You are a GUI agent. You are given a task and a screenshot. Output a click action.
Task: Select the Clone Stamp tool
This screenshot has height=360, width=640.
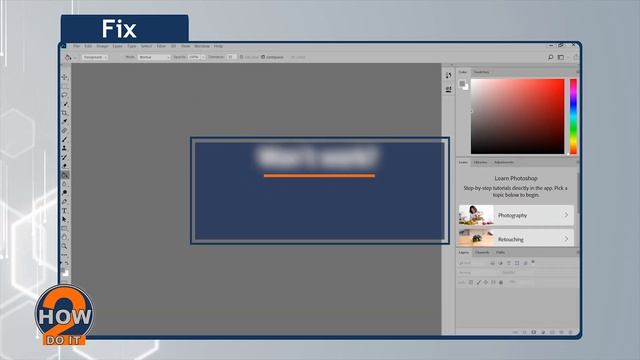point(64,149)
